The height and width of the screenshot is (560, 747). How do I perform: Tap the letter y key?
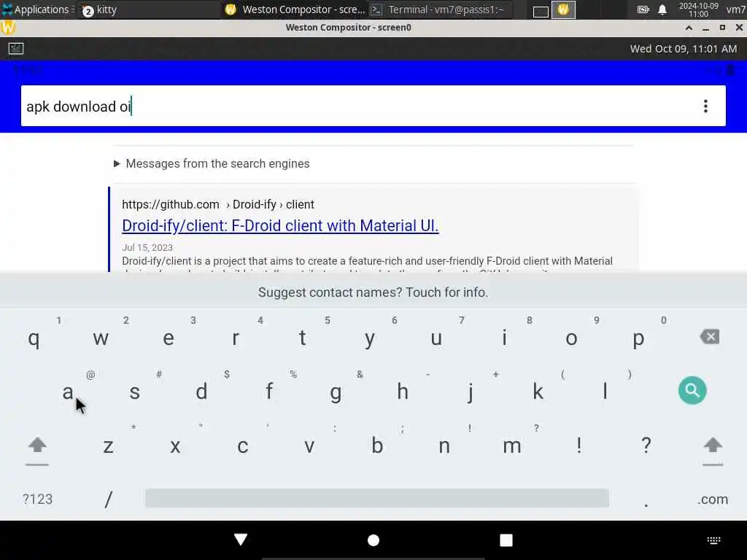[x=370, y=340]
